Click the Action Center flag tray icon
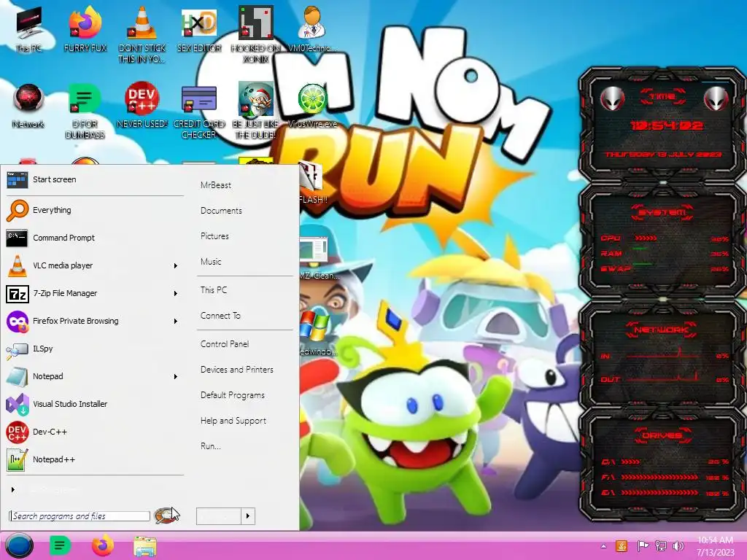747x560 pixels. pos(642,546)
